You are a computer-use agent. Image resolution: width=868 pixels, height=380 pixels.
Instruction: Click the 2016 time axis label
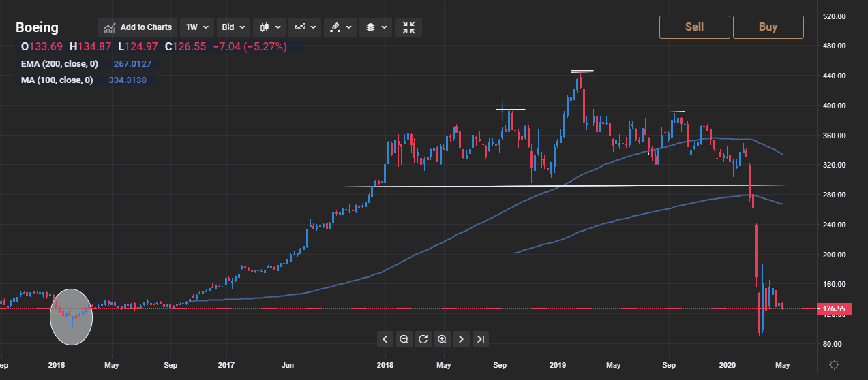[57, 365]
